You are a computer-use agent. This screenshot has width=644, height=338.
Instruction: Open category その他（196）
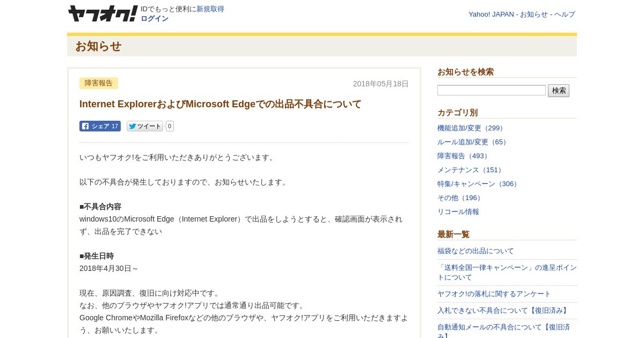pos(461,198)
